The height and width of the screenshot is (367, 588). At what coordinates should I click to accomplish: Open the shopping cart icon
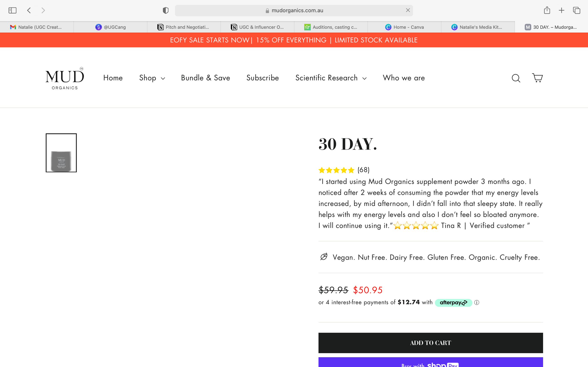pos(537,78)
